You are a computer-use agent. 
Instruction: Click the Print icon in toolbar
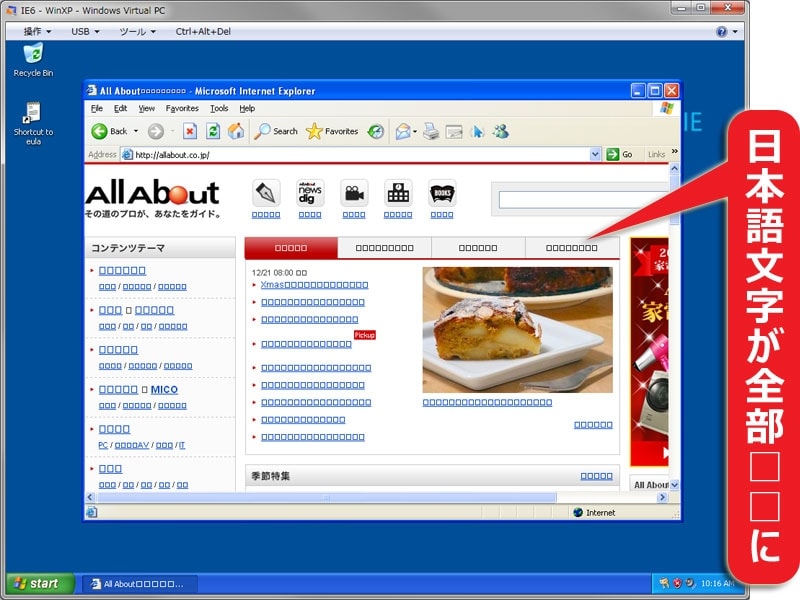click(431, 131)
